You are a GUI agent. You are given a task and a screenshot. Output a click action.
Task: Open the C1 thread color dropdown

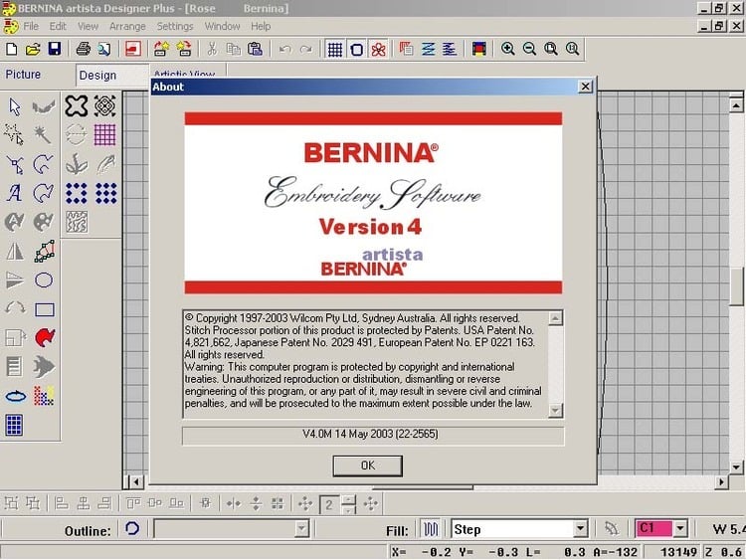680,529
